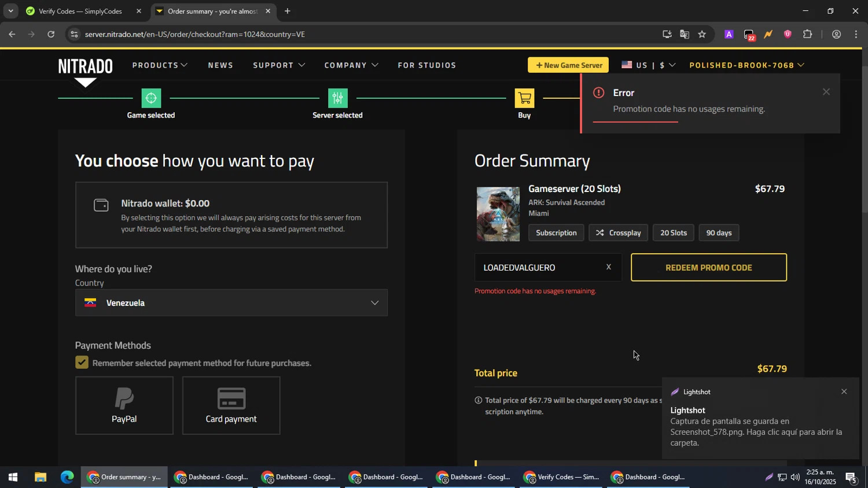Open the Windows Start menu
The image size is (868, 488).
click(13, 477)
